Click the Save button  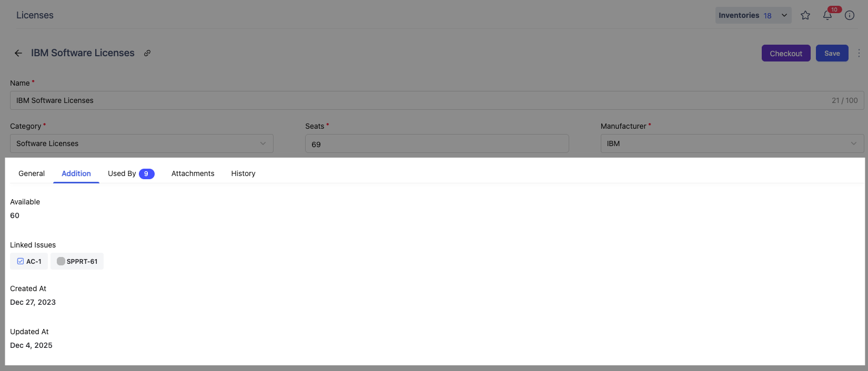click(832, 53)
